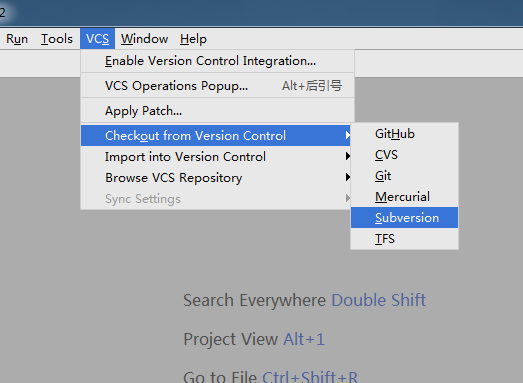
Task: Click Checkout from Version Control item
Action: (x=216, y=136)
